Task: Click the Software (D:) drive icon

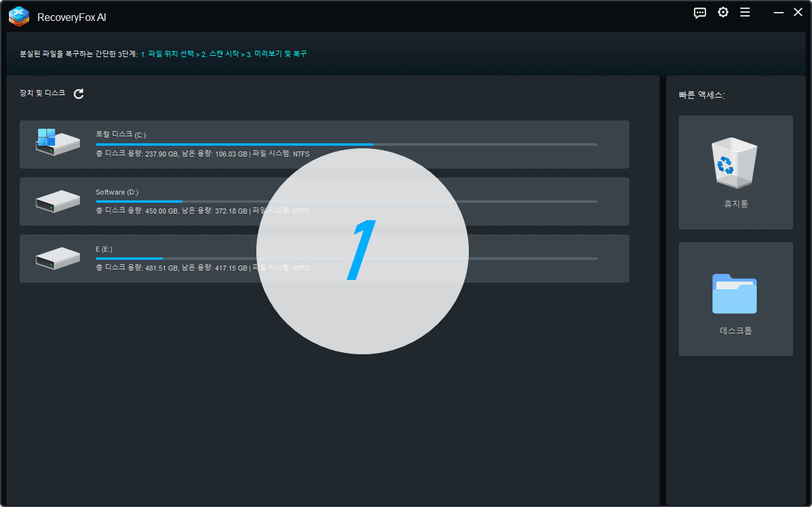Action: [57, 201]
